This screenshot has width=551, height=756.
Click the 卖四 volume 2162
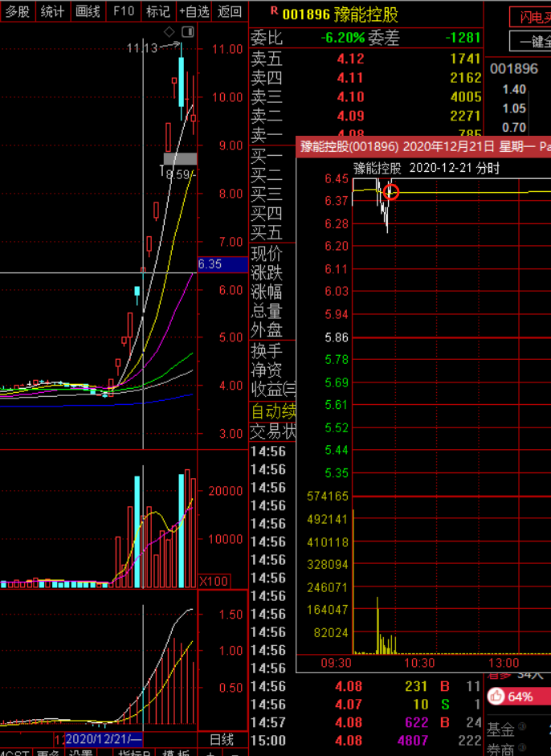pos(465,78)
